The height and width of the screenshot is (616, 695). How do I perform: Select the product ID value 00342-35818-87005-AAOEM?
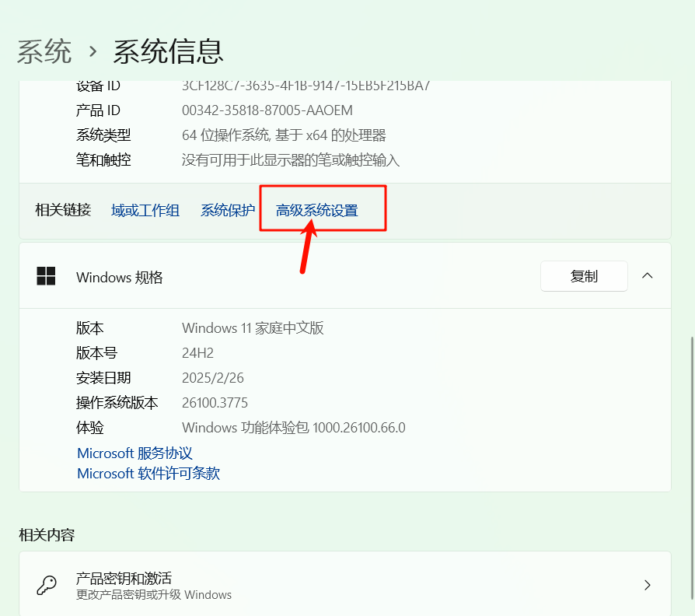267,110
